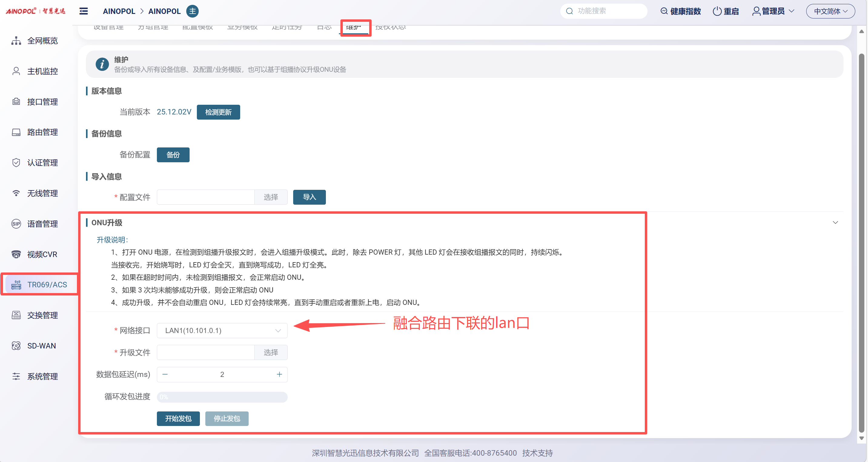Screen dimensions: 868x462
Task: Click the 检测更新 button
Action: pos(218,112)
